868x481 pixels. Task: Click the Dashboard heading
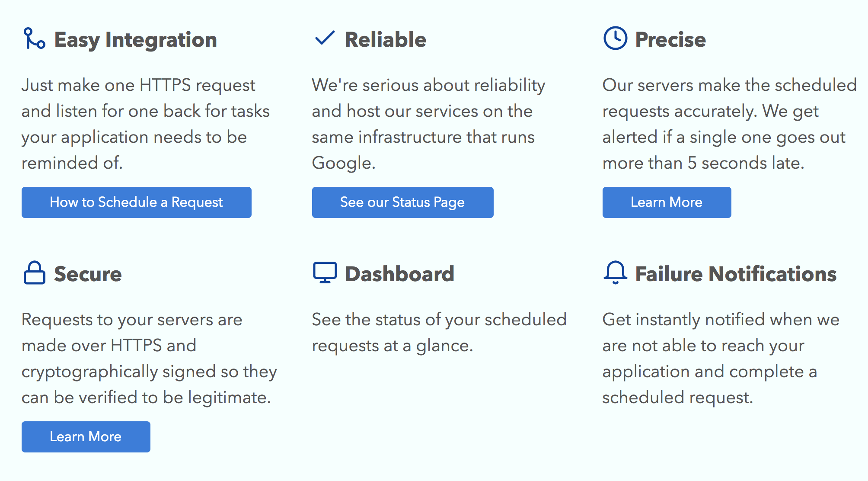tap(399, 274)
